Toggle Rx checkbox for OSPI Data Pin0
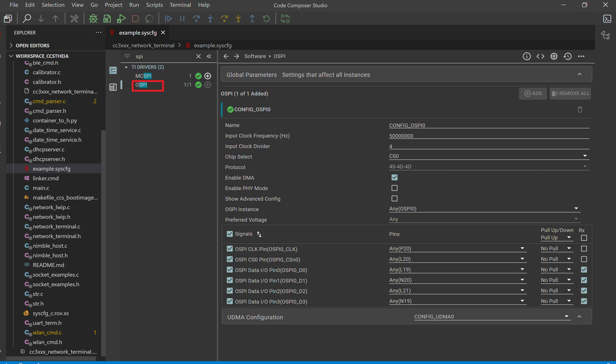 584,270
